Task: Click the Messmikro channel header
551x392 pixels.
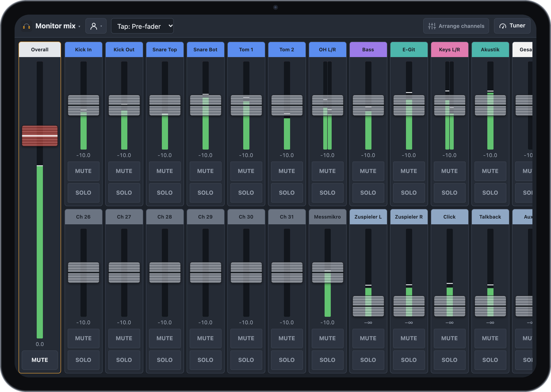Action: 327,217
